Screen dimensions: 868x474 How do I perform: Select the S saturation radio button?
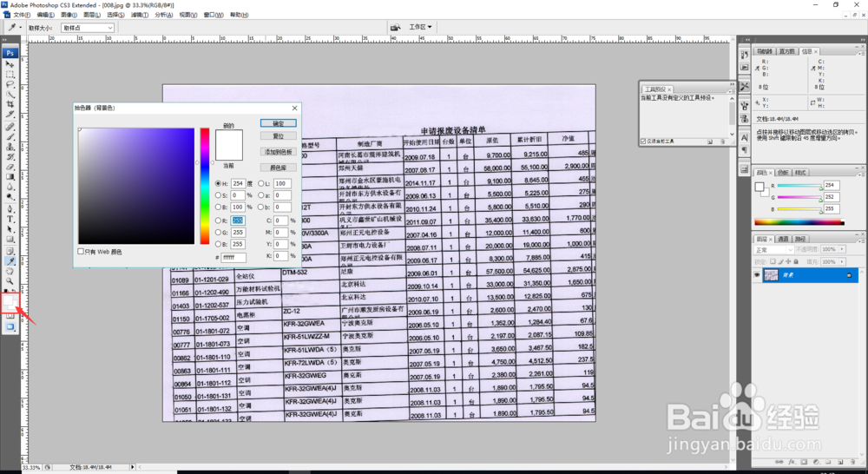[218, 195]
